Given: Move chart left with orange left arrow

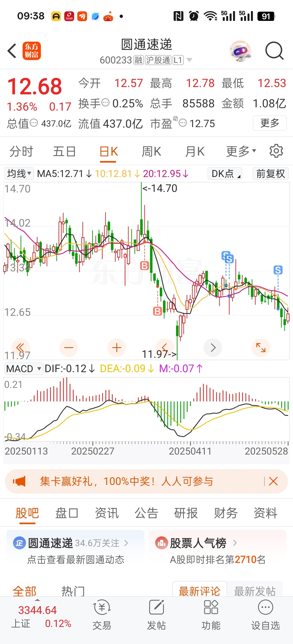Looking at the screenshot, I should [x=165, y=347].
